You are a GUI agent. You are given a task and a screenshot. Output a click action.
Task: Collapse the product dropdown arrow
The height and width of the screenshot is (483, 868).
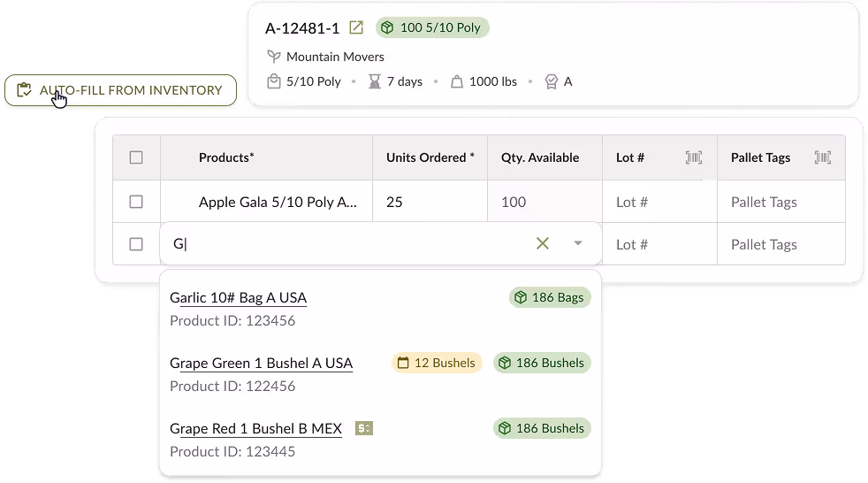point(578,243)
